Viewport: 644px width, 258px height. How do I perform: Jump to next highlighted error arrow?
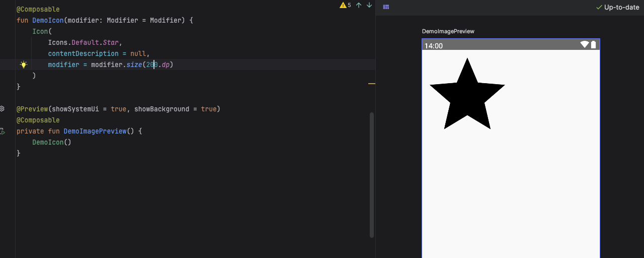click(369, 5)
